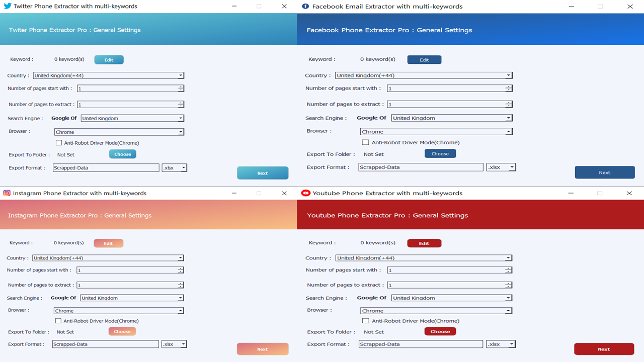Open .xlsx format dropdown in Instagram window
Viewport: 644px width, 362px height.
coord(174,344)
